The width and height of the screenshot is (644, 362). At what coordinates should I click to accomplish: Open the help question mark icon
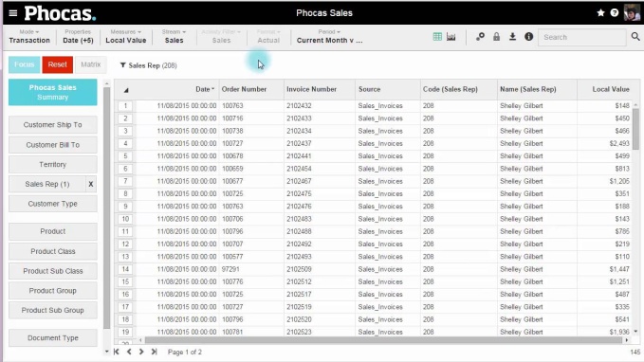pyautogui.click(x=614, y=12)
